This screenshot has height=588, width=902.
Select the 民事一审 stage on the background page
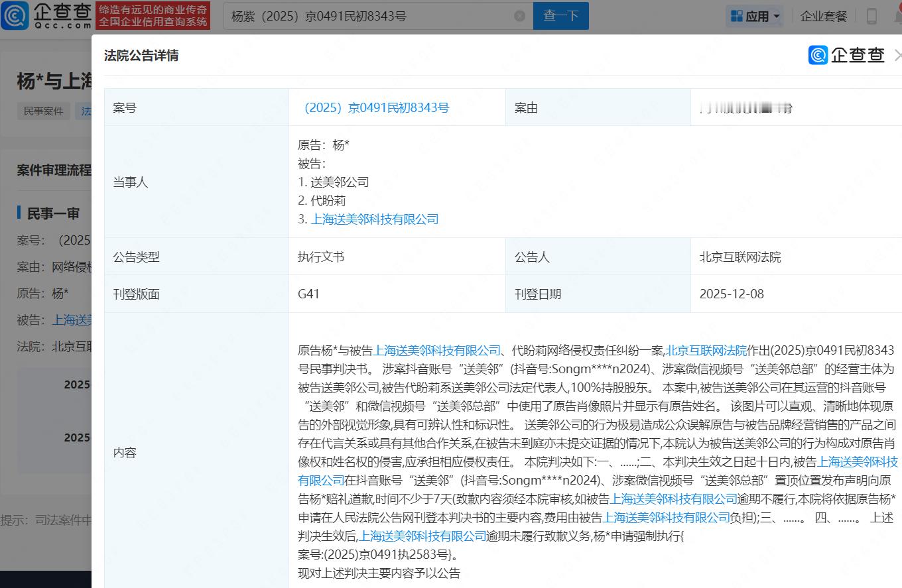point(53,213)
